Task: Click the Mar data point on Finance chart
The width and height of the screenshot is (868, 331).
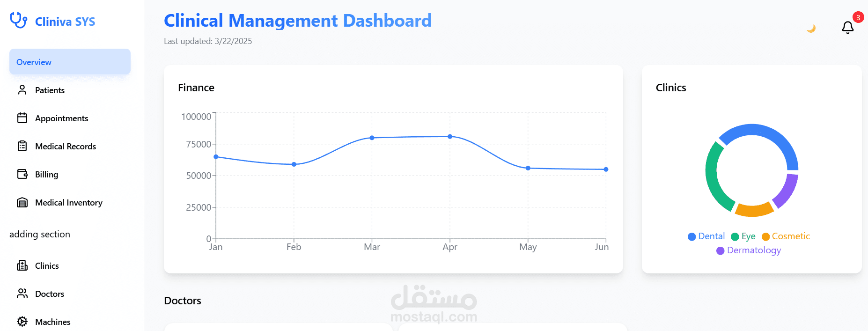Action: (x=372, y=138)
